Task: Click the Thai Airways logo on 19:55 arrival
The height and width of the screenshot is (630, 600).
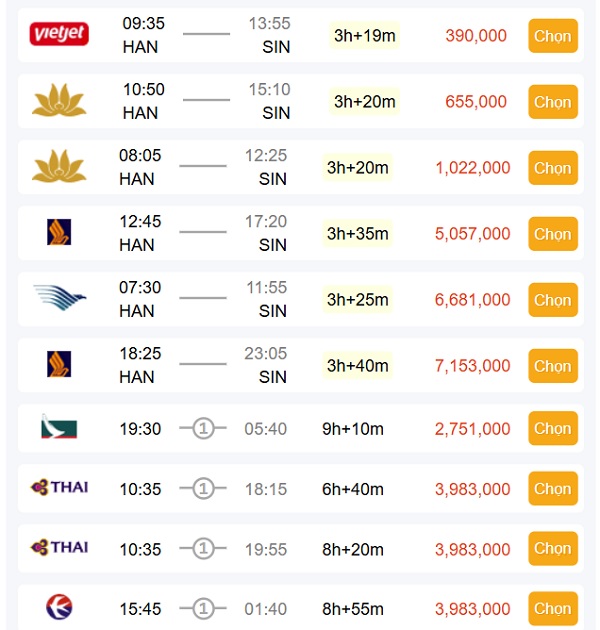Action: point(60,547)
